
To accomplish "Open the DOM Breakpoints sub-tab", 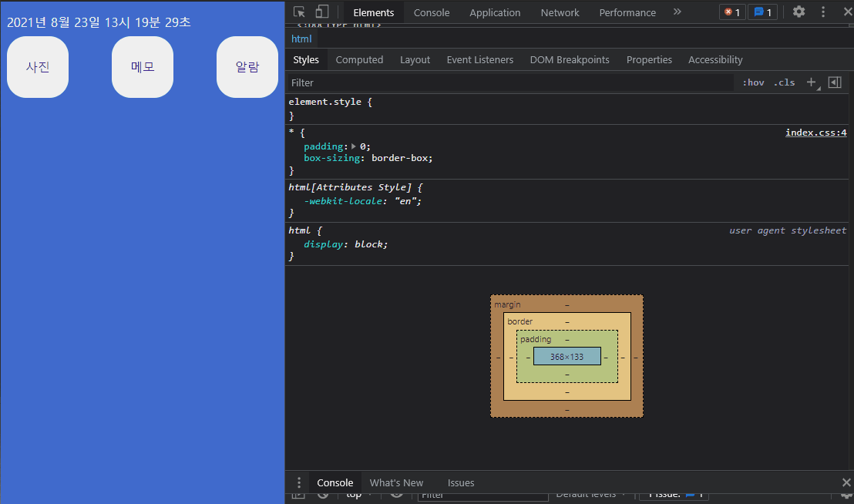I will click(x=570, y=60).
